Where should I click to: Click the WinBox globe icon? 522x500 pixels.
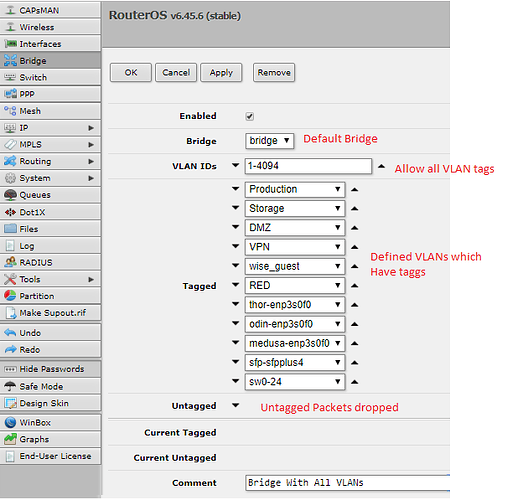click(10, 422)
